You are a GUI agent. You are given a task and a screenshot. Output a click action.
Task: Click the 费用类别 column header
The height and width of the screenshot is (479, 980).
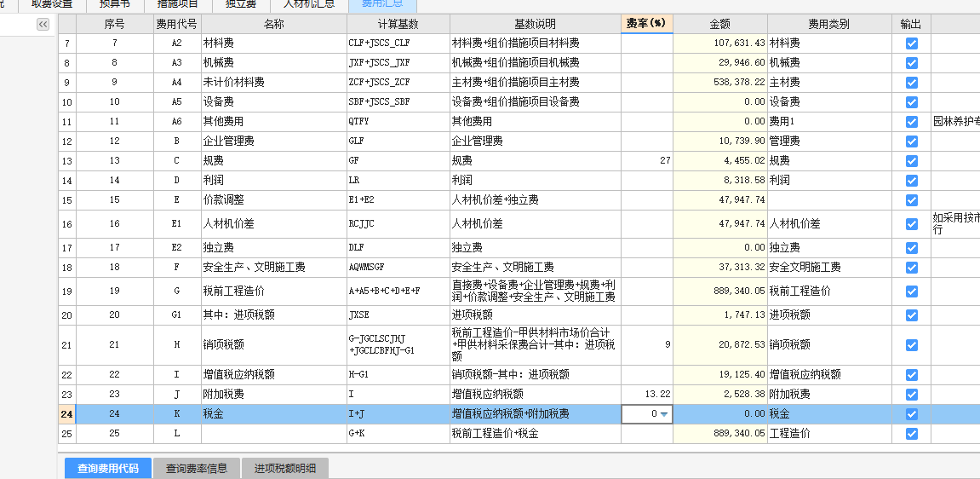829,24
